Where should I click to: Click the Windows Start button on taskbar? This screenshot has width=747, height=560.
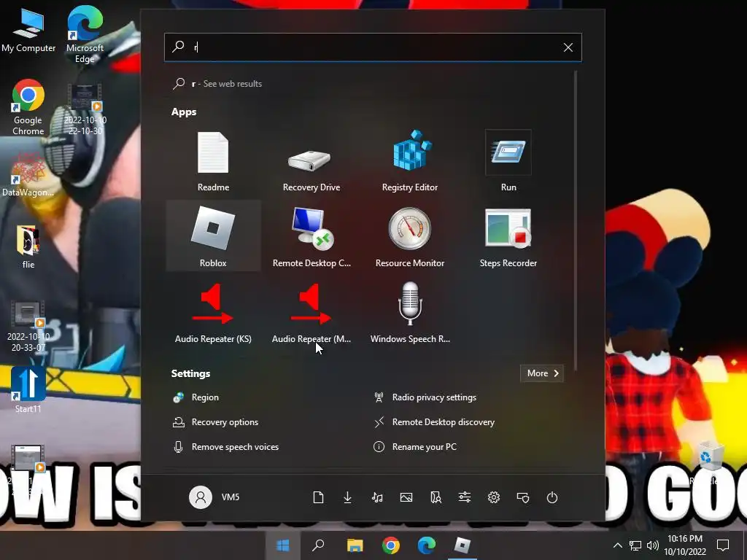click(x=283, y=545)
